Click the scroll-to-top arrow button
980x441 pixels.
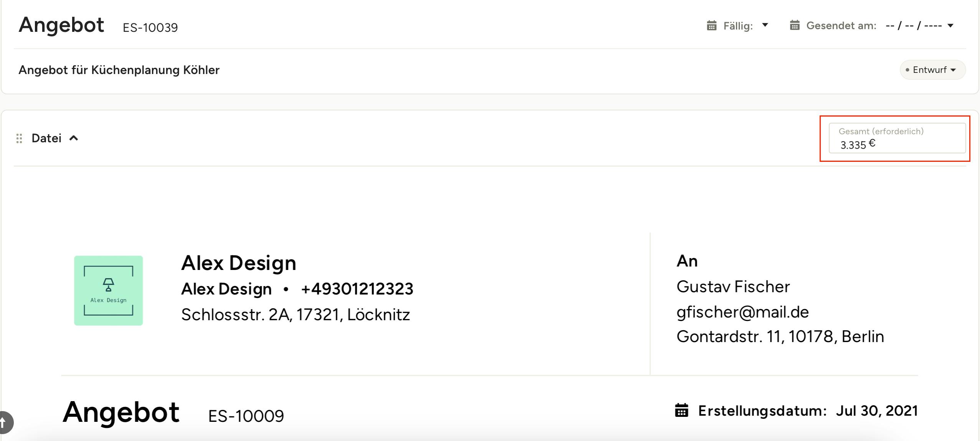pyautogui.click(x=4, y=423)
